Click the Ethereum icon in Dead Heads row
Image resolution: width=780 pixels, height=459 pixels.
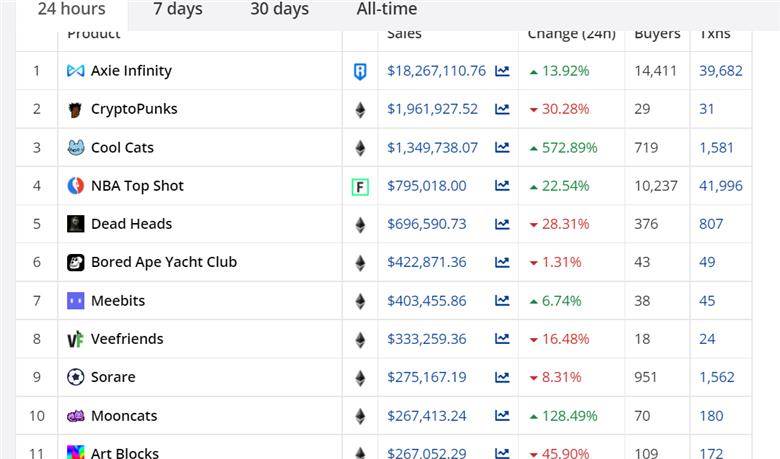click(x=360, y=225)
